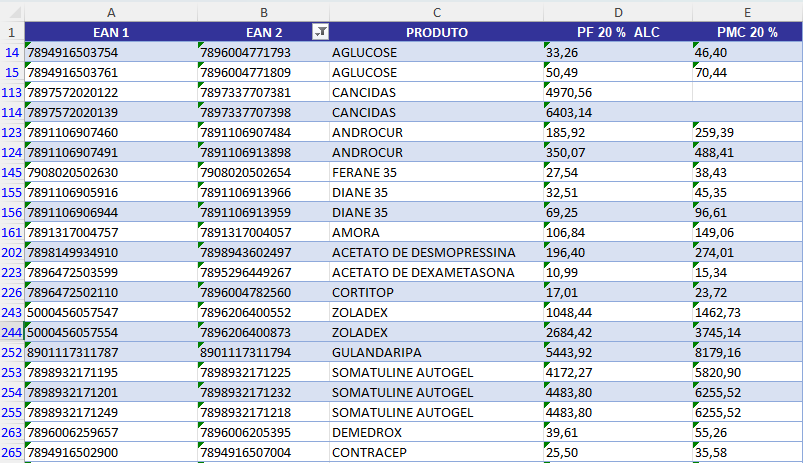Select ANDROCUR cell in row 123

click(x=436, y=132)
